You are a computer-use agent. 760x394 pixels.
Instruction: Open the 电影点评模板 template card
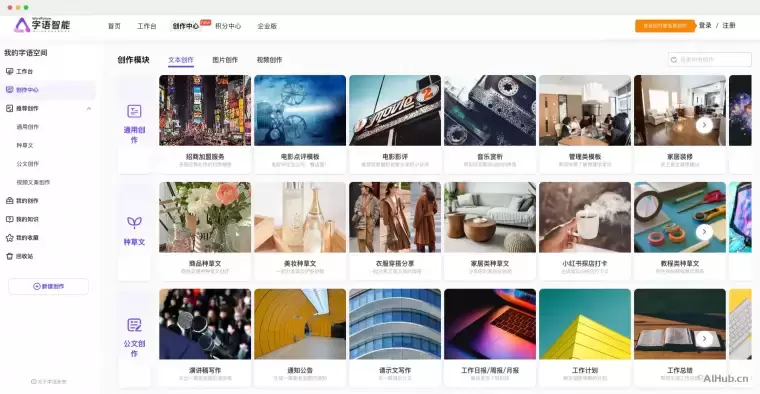click(x=300, y=124)
